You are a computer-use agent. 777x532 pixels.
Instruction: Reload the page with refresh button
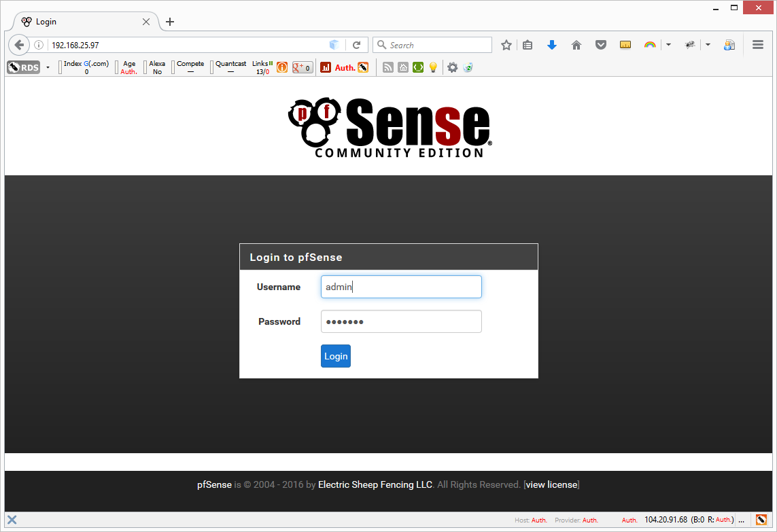(x=356, y=45)
